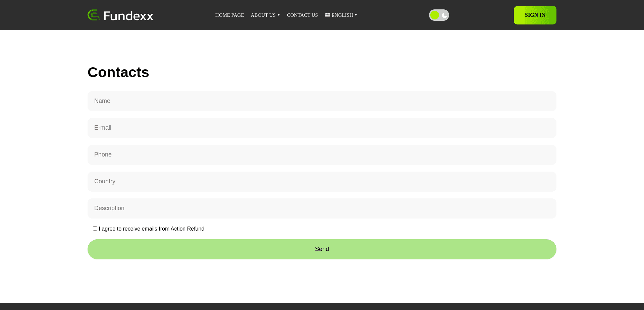
Task: Select the Description text field
Action: 322,208
